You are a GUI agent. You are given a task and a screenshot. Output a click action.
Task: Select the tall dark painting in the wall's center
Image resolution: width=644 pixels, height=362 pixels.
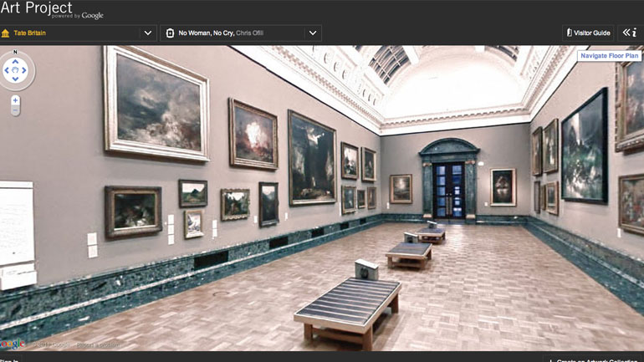pos(312,158)
